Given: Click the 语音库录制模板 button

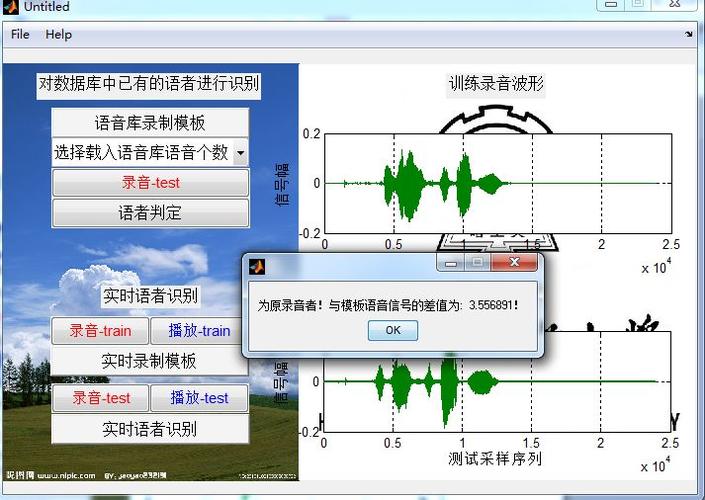Looking at the screenshot, I should 150,123.
